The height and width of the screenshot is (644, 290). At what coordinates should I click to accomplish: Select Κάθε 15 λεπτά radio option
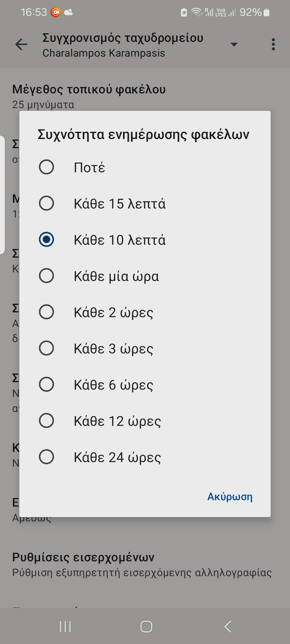coord(145,203)
